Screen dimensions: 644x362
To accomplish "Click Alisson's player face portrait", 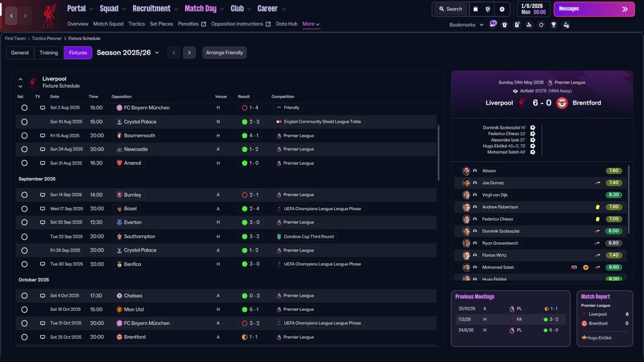I will click(466, 171).
